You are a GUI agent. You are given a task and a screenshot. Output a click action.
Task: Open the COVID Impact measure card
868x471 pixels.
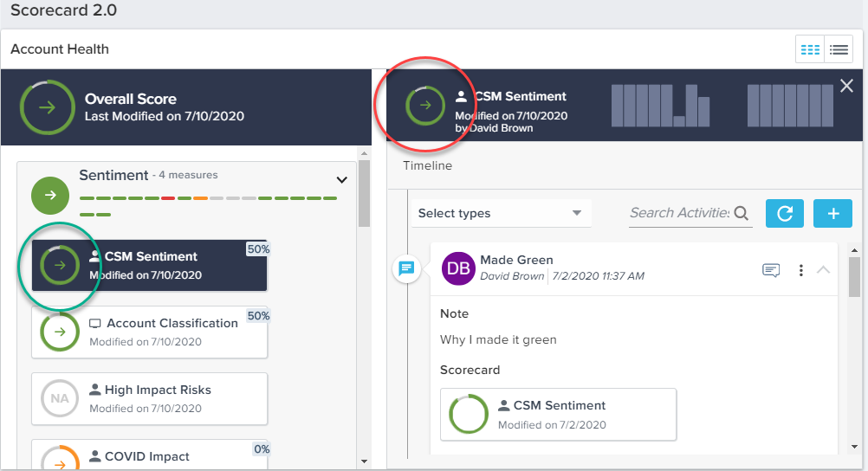pos(150,455)
